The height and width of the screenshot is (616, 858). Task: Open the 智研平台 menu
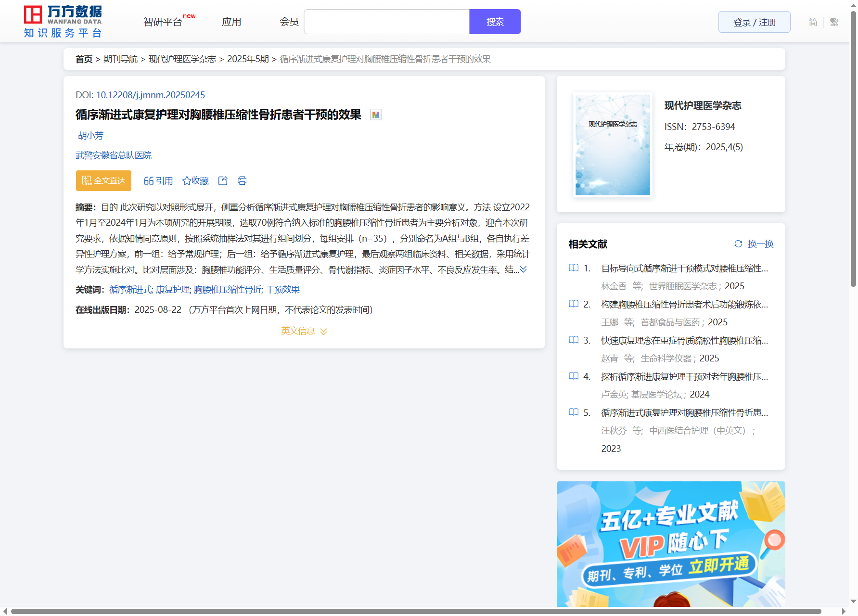point(163,22)
